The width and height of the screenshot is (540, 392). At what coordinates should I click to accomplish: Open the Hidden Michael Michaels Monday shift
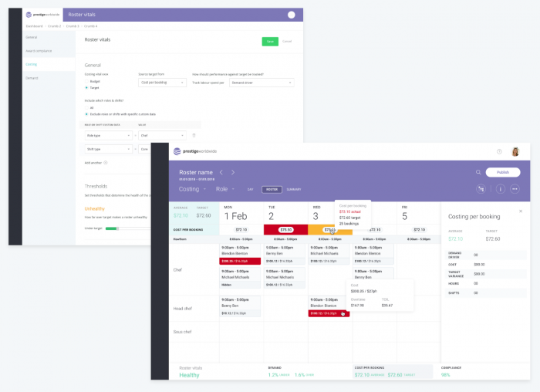point(240,278)
